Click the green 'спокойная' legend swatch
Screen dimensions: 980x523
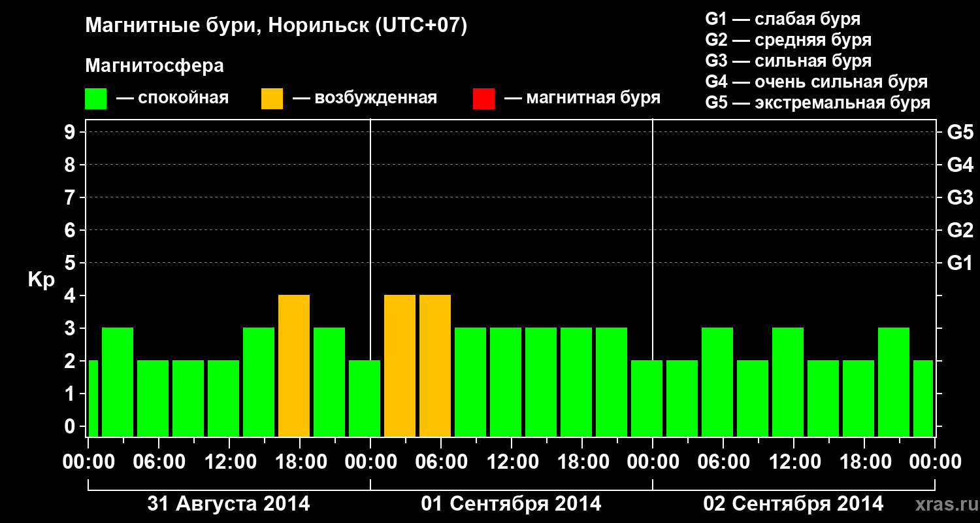[x=96, y=99]
